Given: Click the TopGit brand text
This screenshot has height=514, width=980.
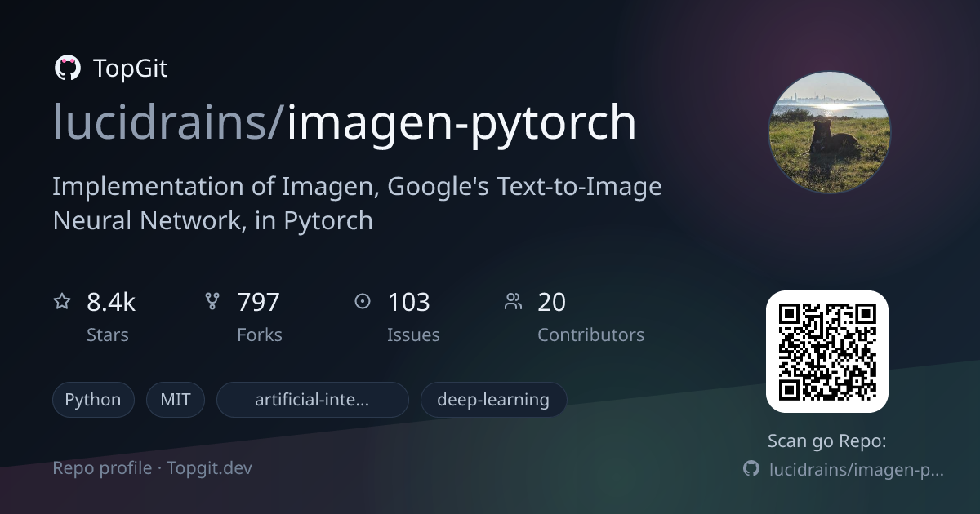Looking at the screenshot, I should [x=131, y=69].
